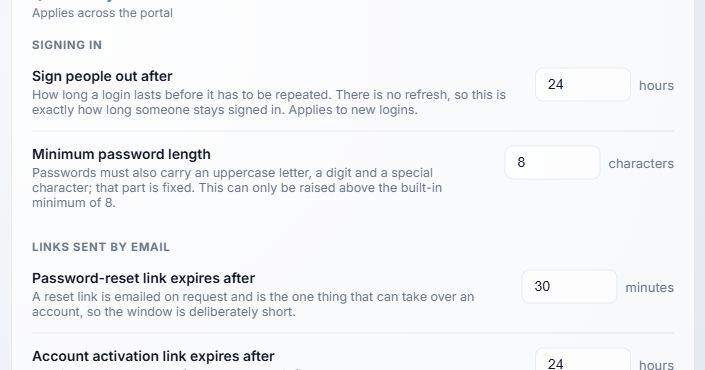Click the SIGNING IN section heading
The height and width of the screenshot is (370, 705).
coord(67,45)
